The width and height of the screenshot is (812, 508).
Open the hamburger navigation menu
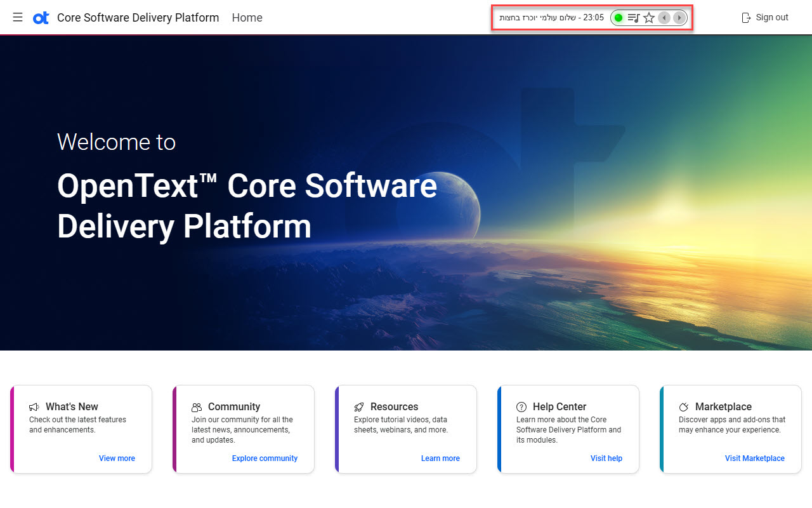point(18,17)
